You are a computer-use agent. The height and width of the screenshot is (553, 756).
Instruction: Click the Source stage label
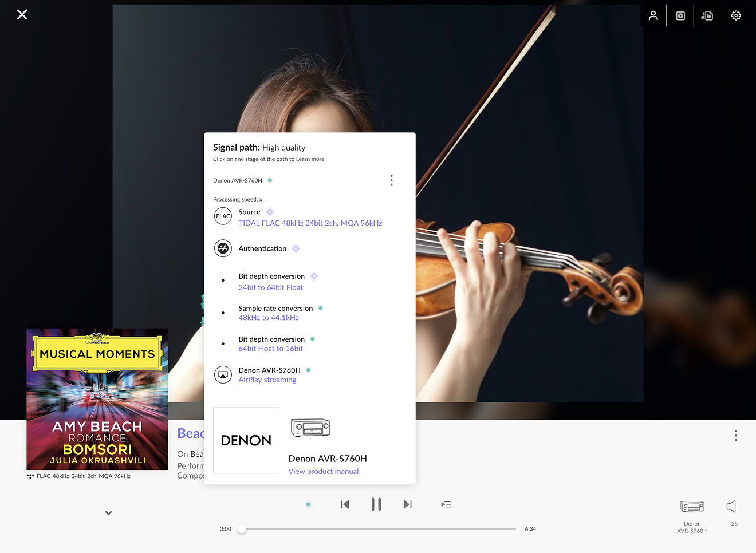tap(249, 212)
